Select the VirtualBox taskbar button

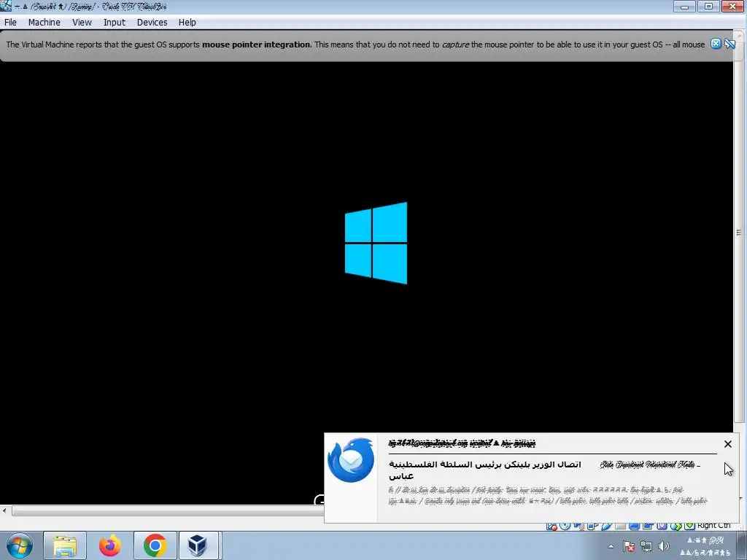(x=198, y=545)
